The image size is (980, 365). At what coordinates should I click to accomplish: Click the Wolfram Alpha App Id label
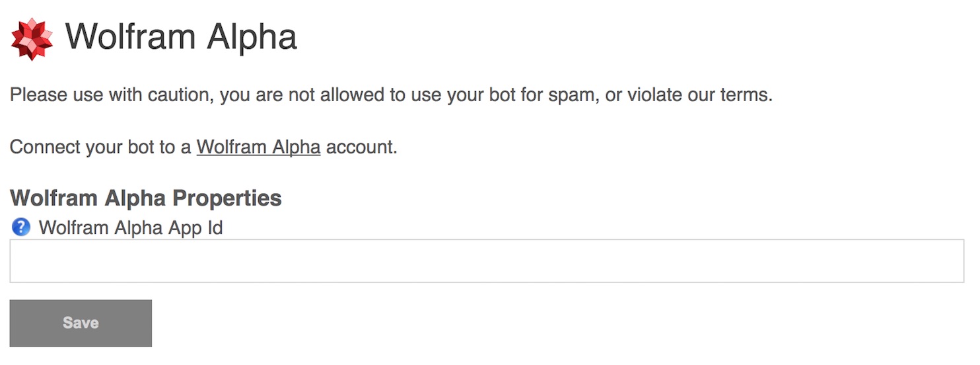[131, 228]
